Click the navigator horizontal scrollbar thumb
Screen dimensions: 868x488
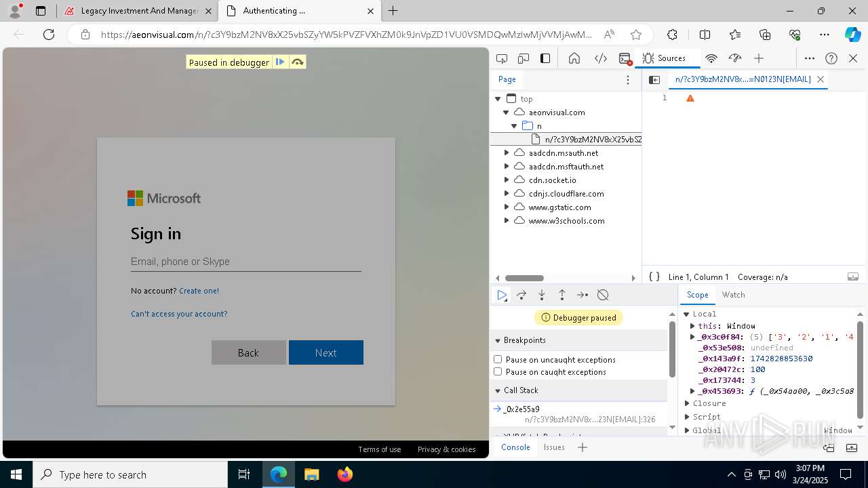[x=524, y=278]
